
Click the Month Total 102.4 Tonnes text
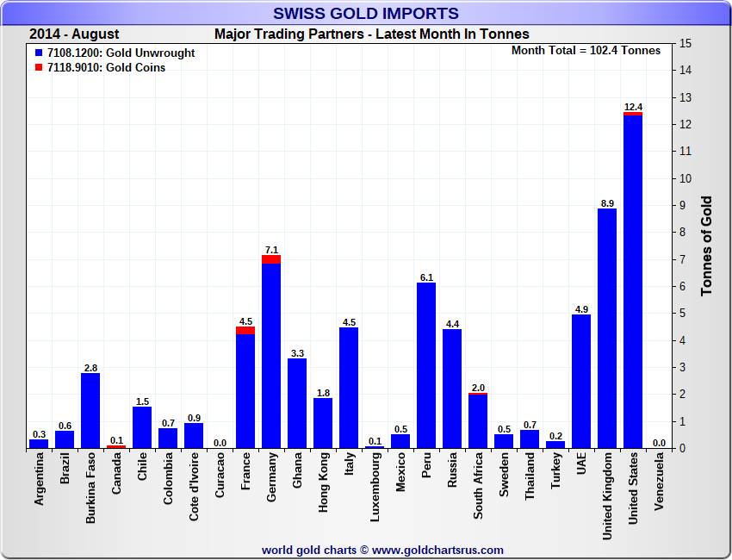(586, 51)
